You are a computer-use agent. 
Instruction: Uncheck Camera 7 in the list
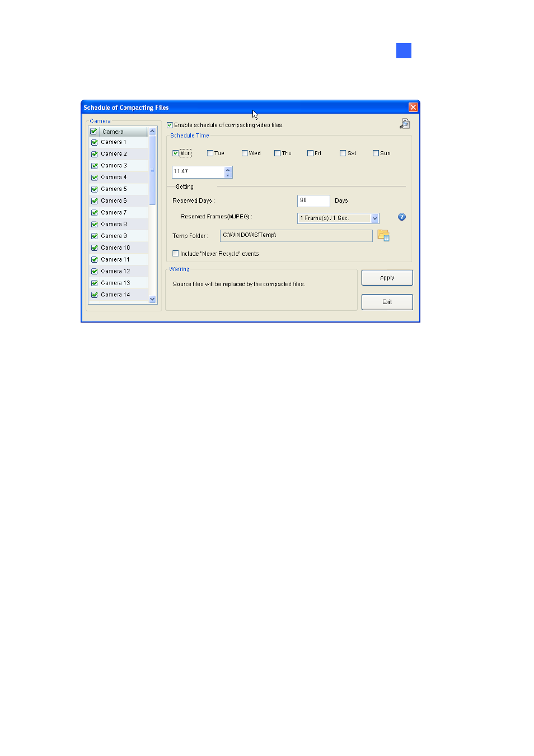95,213
